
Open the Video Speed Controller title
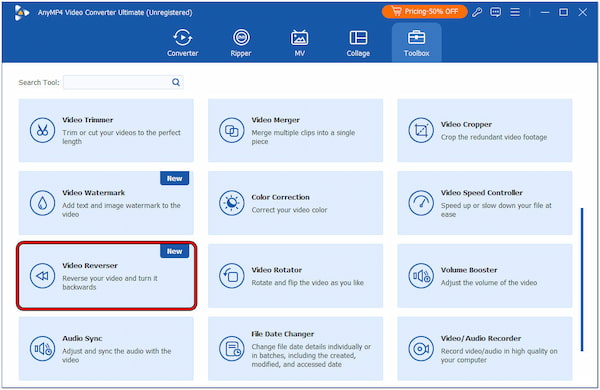[x=481, y=193]
